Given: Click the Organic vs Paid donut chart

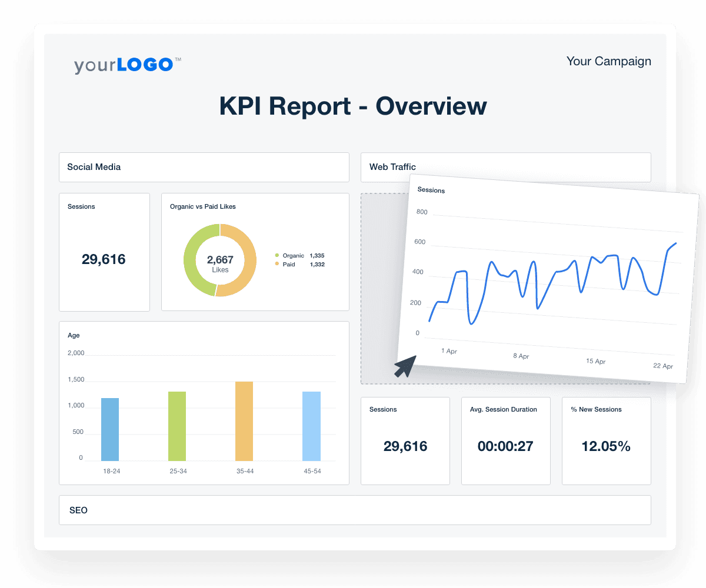Looking at the screenshot, I should pos(220,259).
